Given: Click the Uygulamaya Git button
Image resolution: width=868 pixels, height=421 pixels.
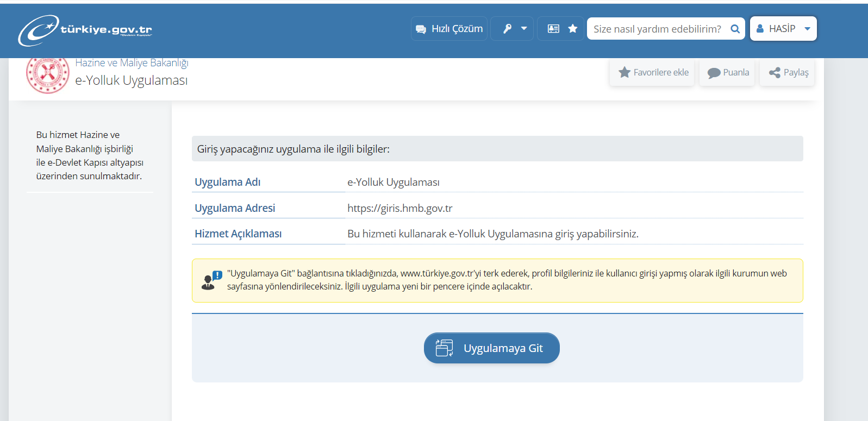Looking at the screenshot, I should pos(492,348).
